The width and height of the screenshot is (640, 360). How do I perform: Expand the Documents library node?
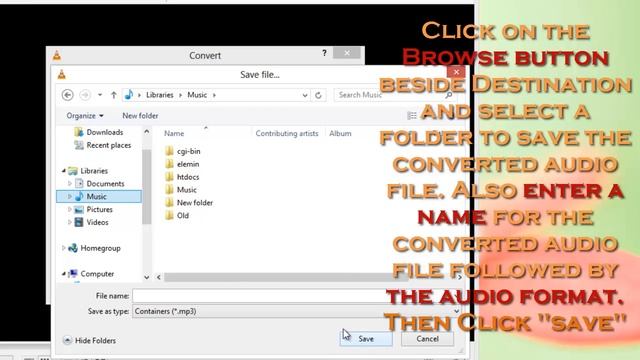[70, 184]
